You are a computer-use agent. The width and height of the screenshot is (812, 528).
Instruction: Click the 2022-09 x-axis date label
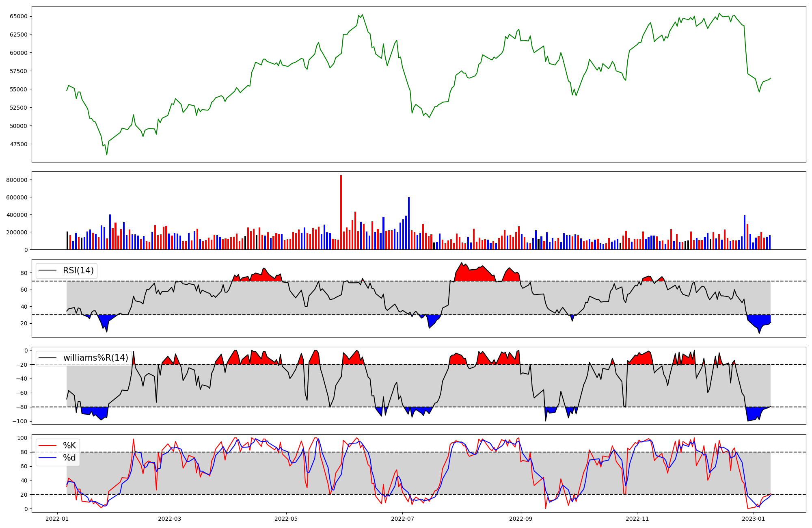(520, 518)
